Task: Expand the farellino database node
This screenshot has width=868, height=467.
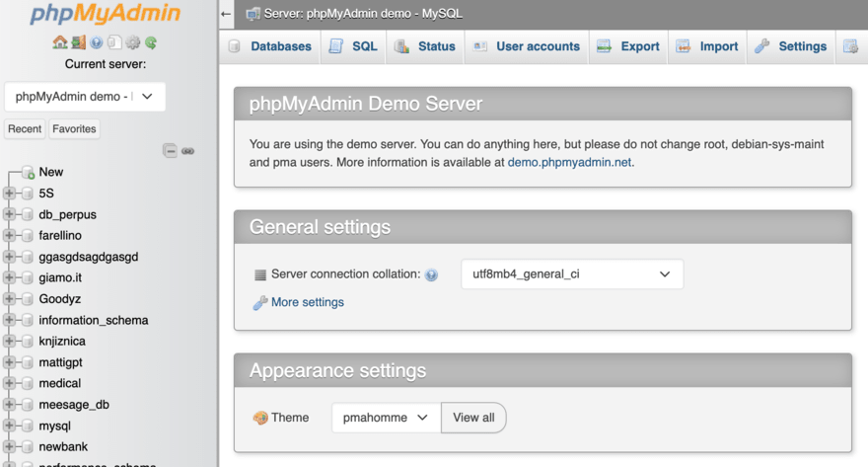Action: 9,235
